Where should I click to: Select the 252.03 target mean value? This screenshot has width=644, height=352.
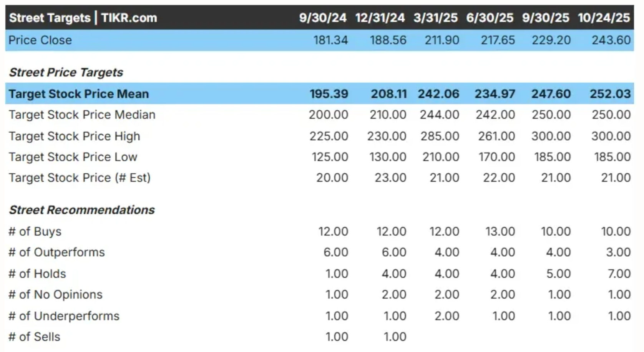(610, 94)
